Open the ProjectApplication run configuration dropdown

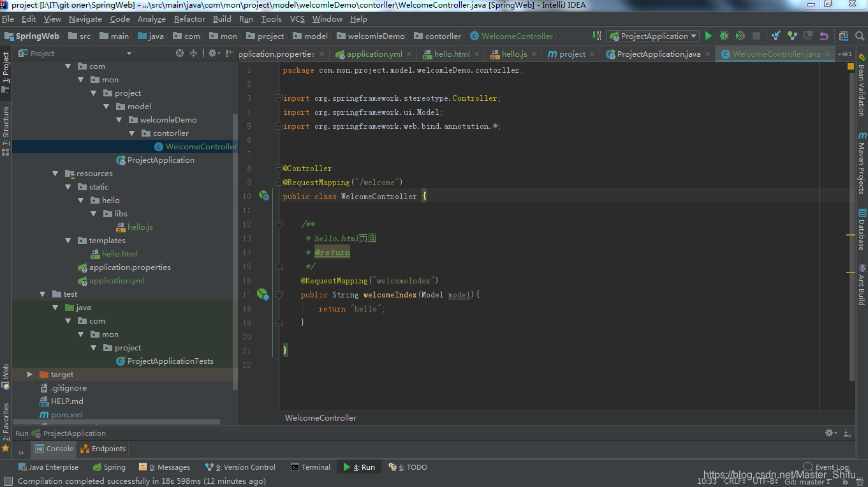pos(652,36)
